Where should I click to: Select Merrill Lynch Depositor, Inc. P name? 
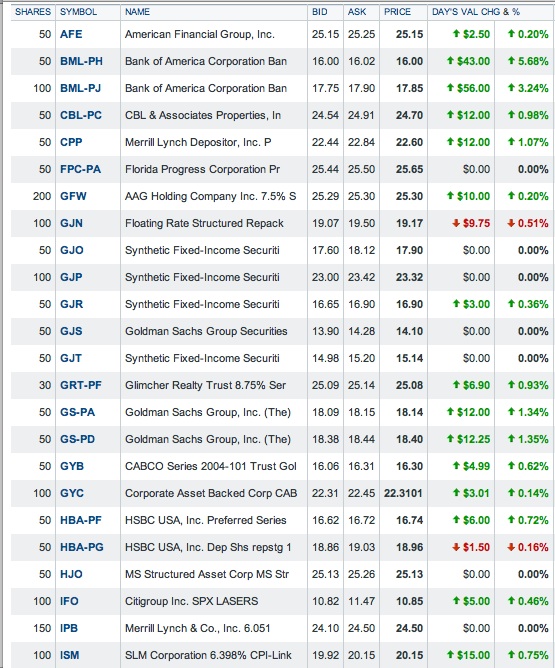click(198, 142)
